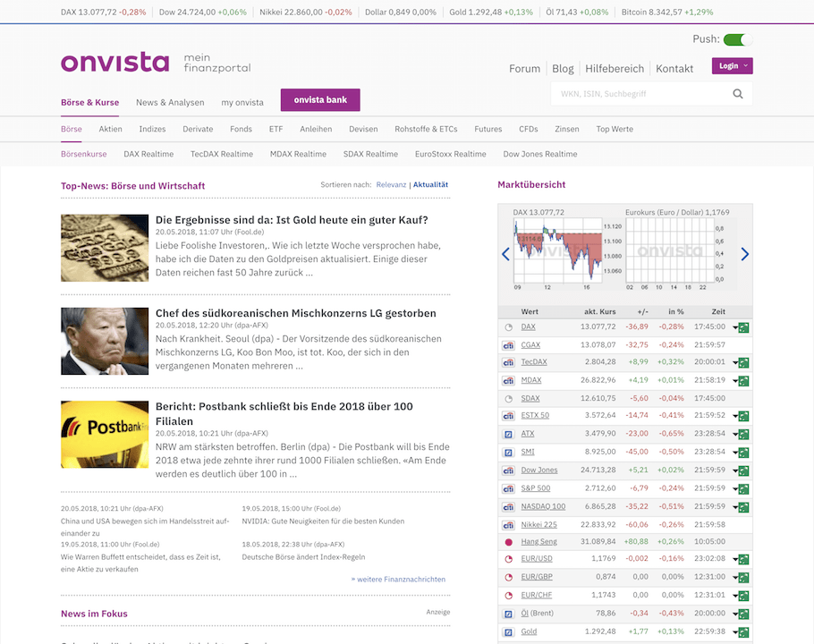Click the citi icon beside MDAX
The width and height of the screenshot is (814, 644).
[x=509, y=381]
